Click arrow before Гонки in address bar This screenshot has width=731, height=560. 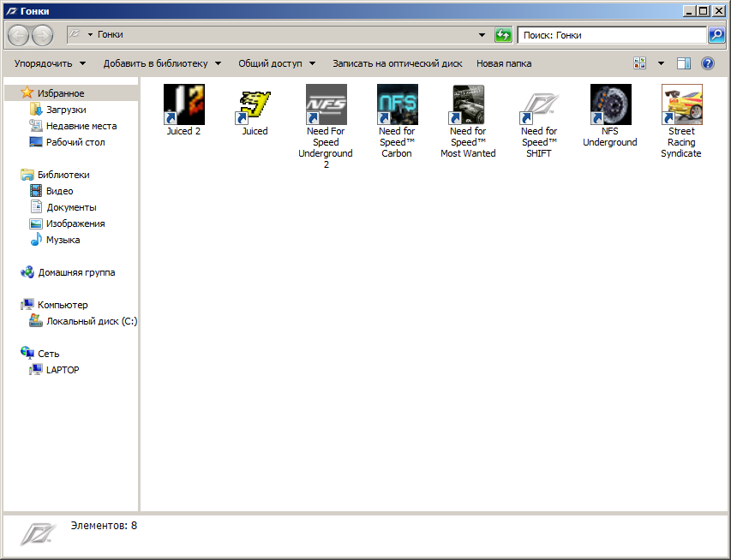91,34
